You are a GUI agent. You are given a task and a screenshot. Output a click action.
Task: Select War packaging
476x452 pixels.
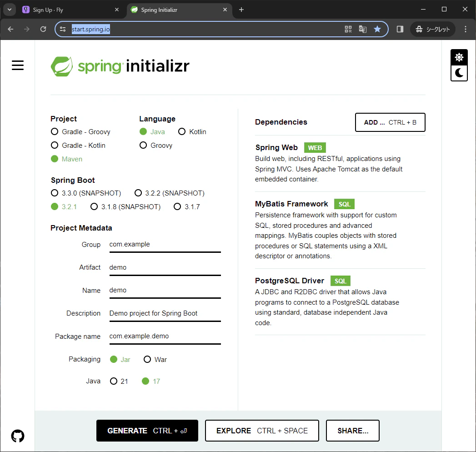[155, 359]
